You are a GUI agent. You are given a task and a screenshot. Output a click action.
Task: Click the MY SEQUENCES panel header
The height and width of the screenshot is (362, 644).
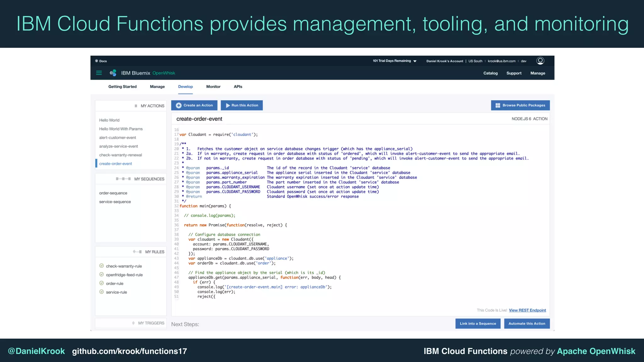pyautogui.click(x=131, y=179)
